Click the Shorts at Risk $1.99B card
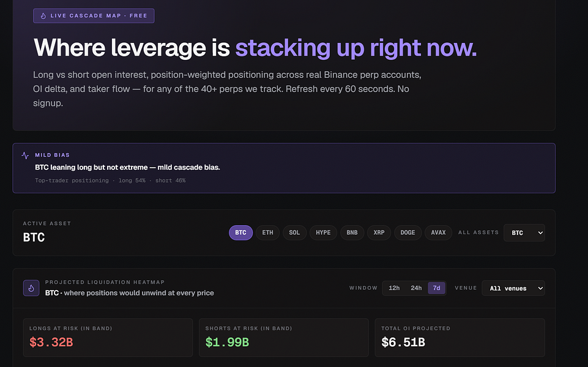 click(x=284, y=338)
